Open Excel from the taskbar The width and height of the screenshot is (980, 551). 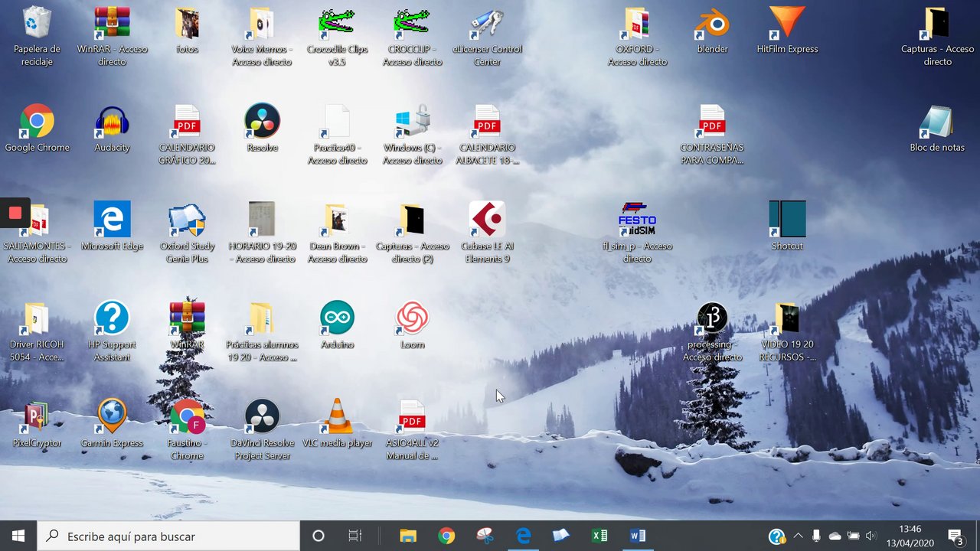[x=599, y=536]
